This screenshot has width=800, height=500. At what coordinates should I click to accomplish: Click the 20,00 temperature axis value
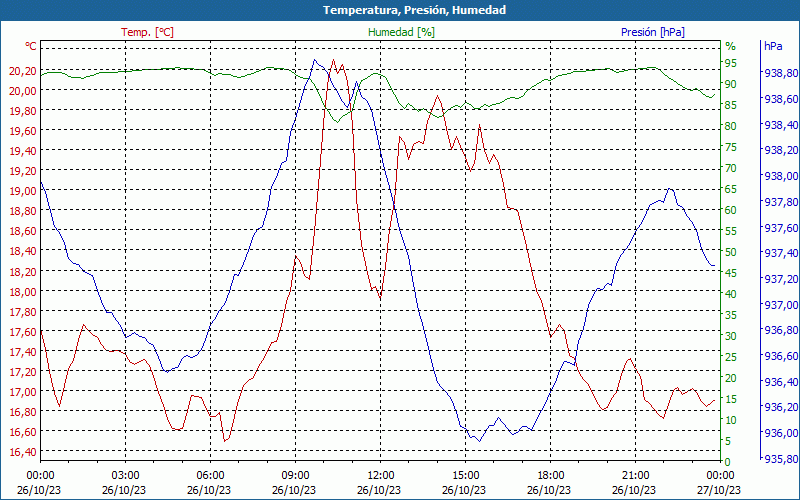pyautogui.click(x=23, y=91)
